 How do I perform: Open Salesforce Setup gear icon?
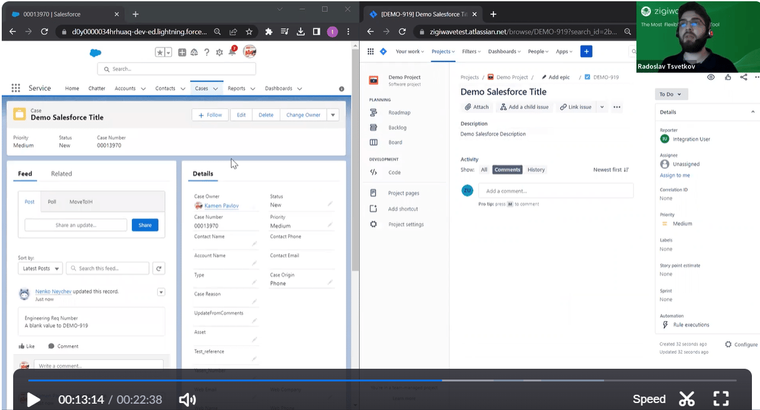(x=219, y=52)
